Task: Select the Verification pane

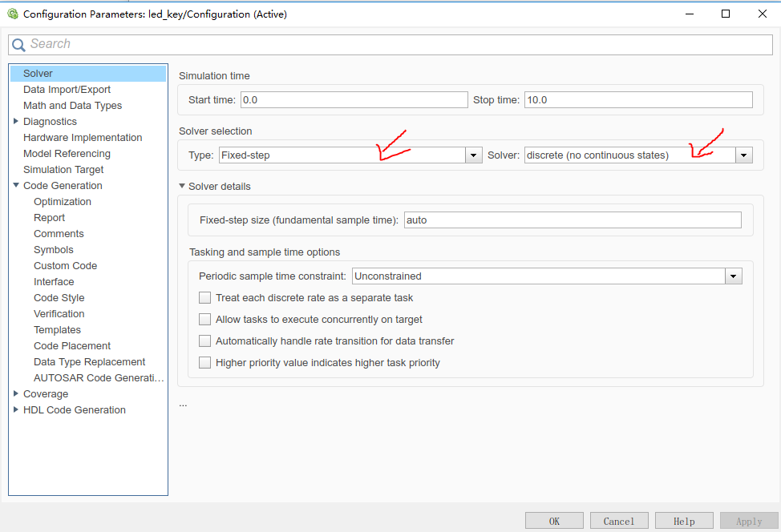Action: pos(59,314)
